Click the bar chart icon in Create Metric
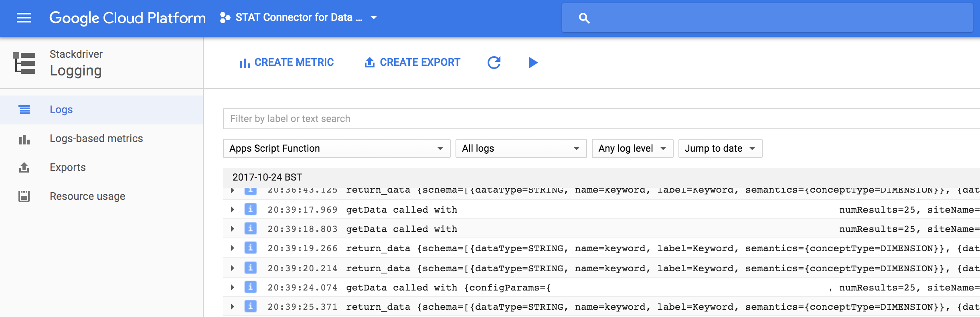The height and width of the screenshot is (317, 980). [x=245, y=63]
